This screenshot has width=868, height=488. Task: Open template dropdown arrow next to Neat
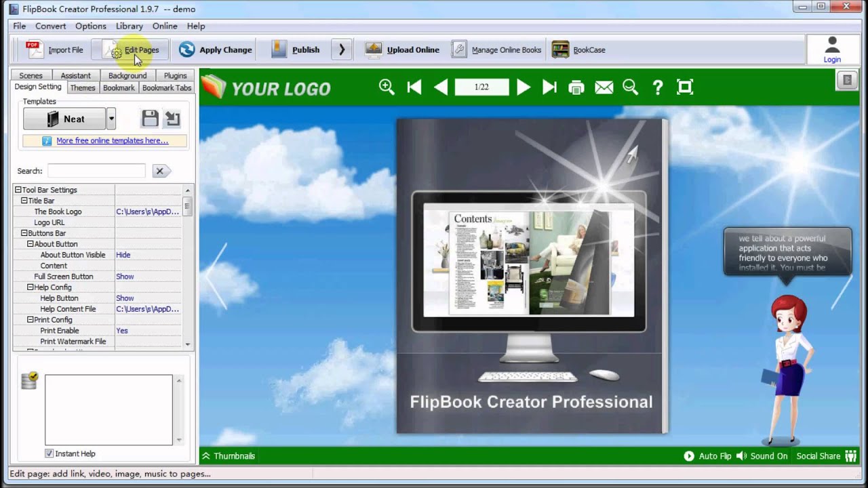point(111,119)
